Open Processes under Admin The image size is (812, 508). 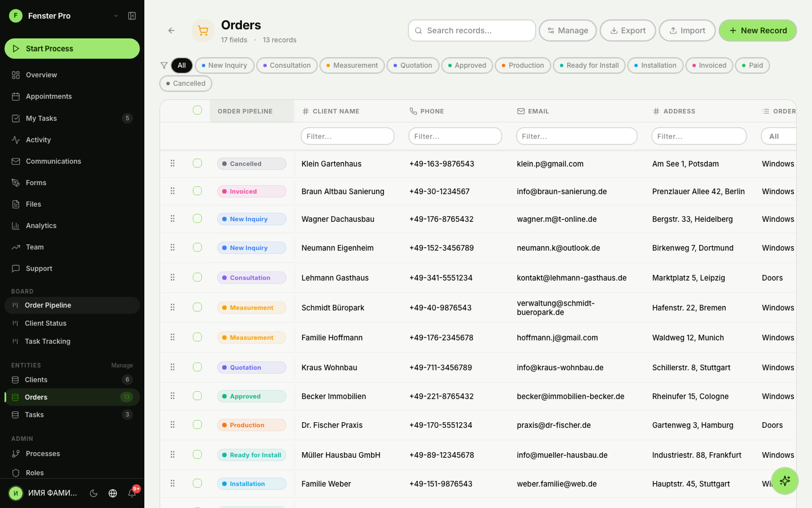point(72,453)
